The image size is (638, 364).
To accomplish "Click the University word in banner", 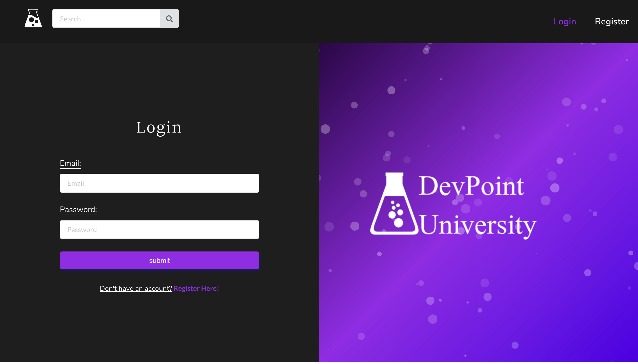I will tap(477, 225).
